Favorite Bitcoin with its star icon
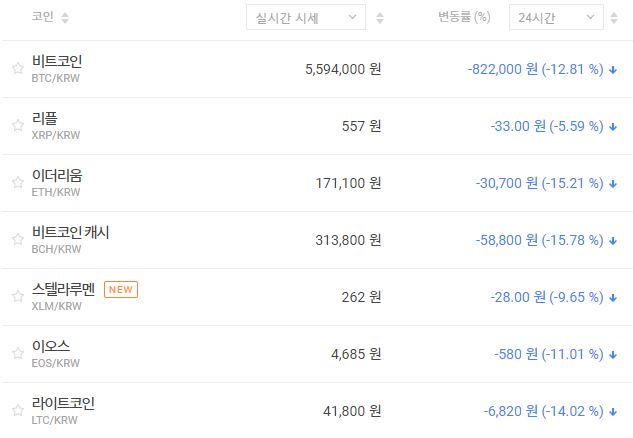Image resolution: width=633 pixels, height=438 pixels. coord(17,69)
